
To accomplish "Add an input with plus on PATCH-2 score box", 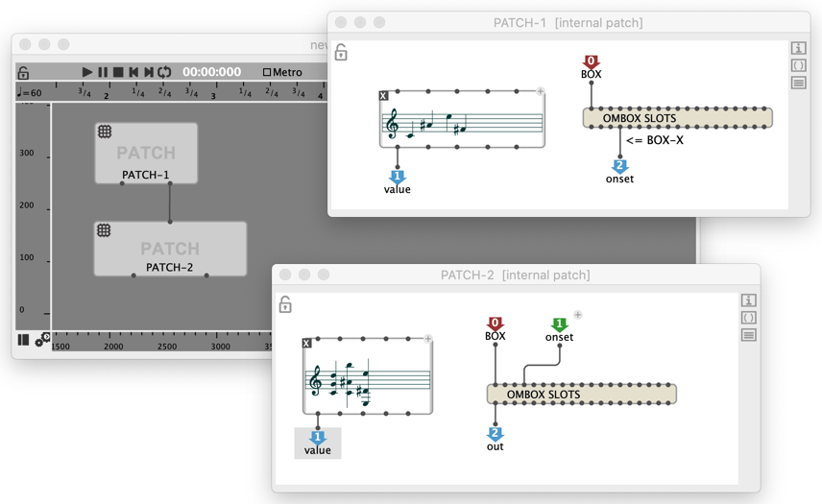I will 427,339.
